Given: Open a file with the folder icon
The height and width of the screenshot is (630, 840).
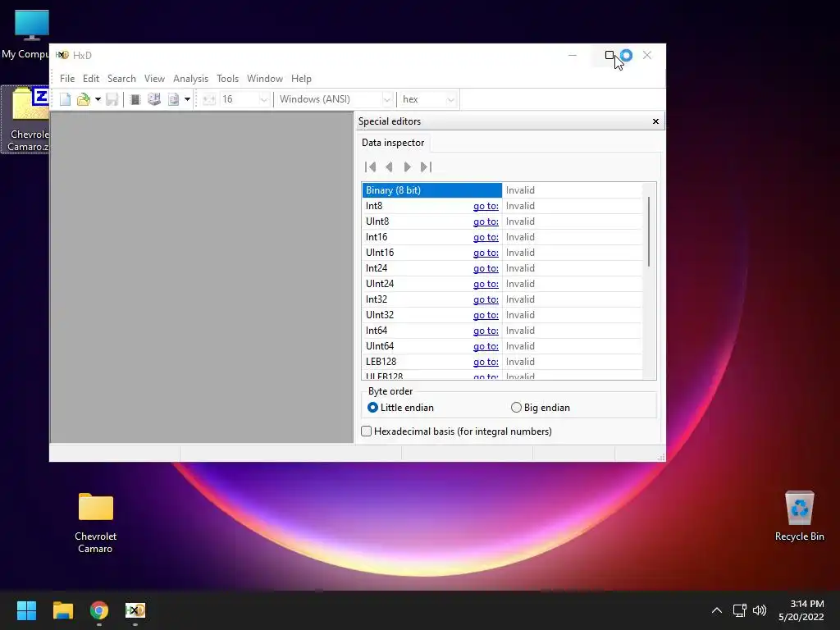Looking at the screenshot, I should tap(84, 99).
